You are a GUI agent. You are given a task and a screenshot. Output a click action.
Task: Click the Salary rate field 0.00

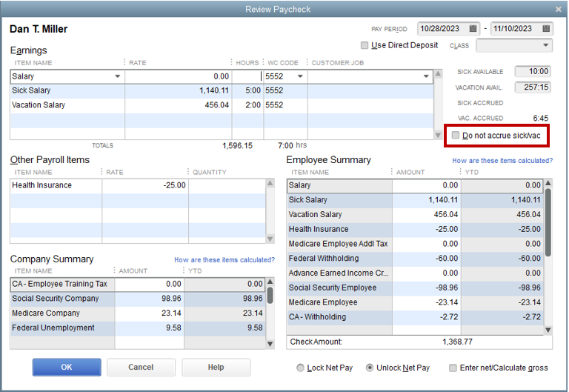click(178, 76)
